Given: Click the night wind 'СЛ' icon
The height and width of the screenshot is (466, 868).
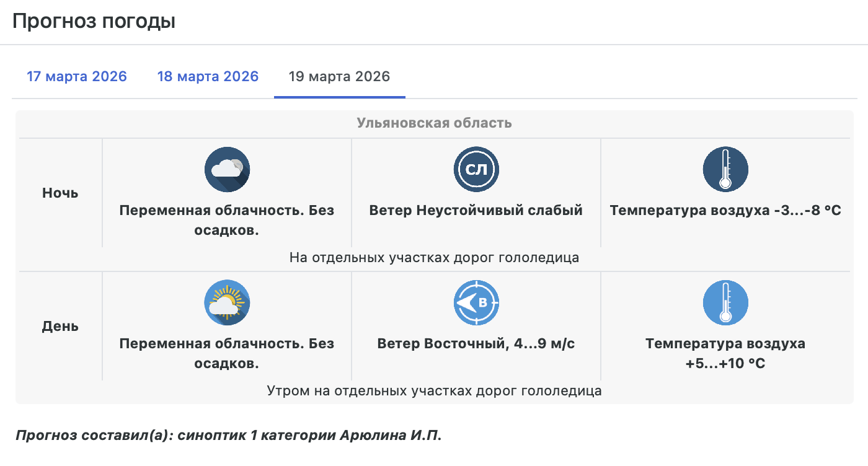Looking at the screenshot, I should [476, 169].
